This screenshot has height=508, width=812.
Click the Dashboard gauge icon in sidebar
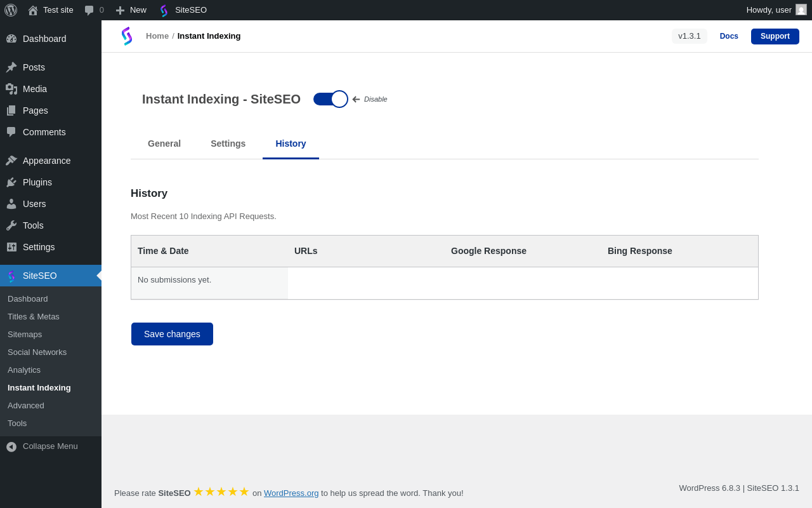tap(11, 39)
